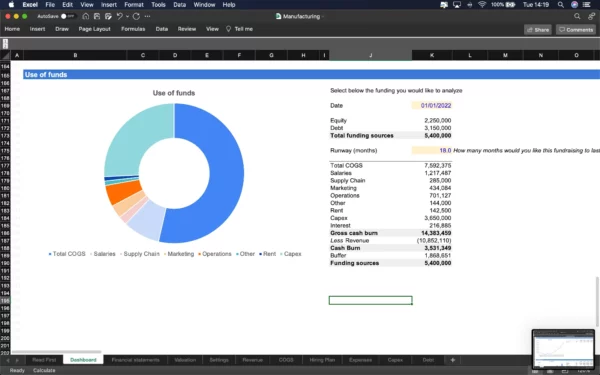600x375 pixels.
Task: Toggle the AutoSave switch
Action: pyautogui.click(x=68, y=16)
